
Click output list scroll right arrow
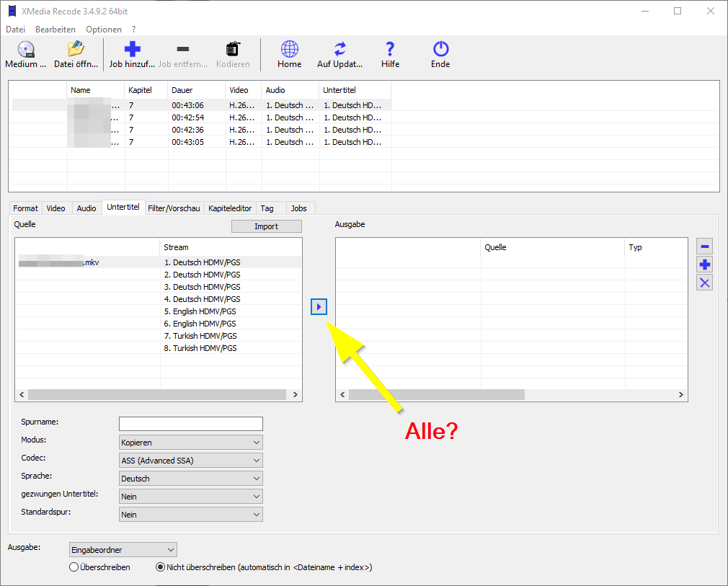click(680, 395)
